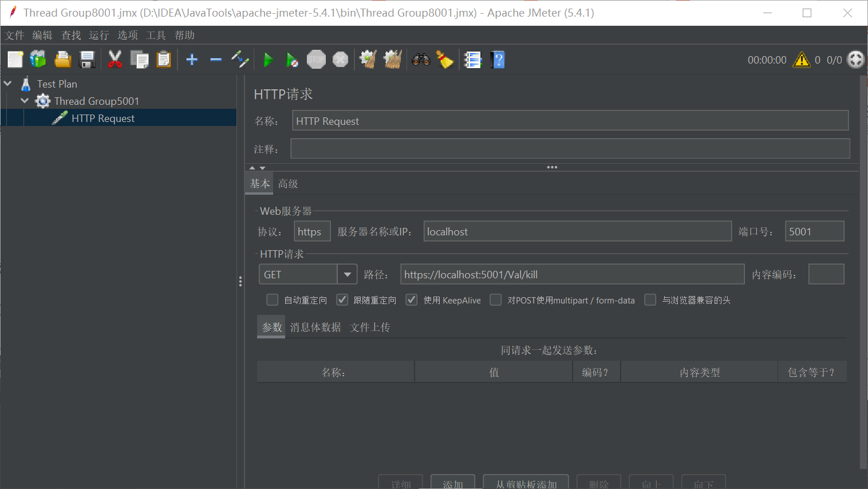This screenshot has height=489, width=868.
Task: Click the 端口号 5001 field
Action: (815, 231)
